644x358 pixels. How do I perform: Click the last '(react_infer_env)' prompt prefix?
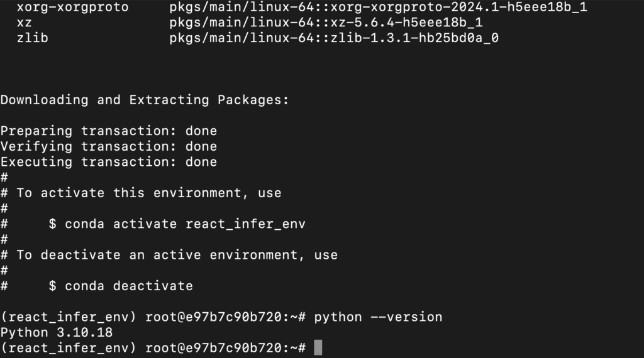(68, 348)
